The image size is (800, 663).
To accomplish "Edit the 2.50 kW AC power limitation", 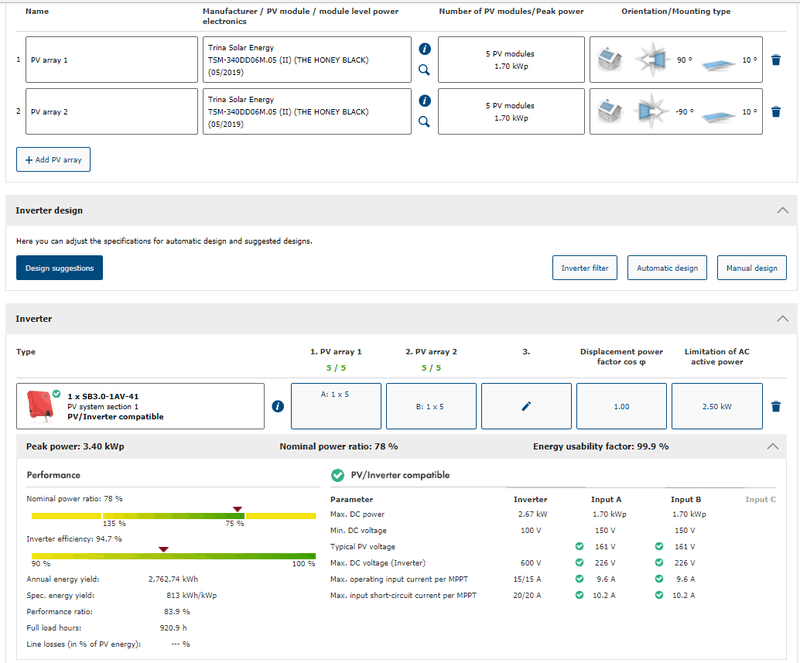I will pyautogui.click(x=716, y=406).
